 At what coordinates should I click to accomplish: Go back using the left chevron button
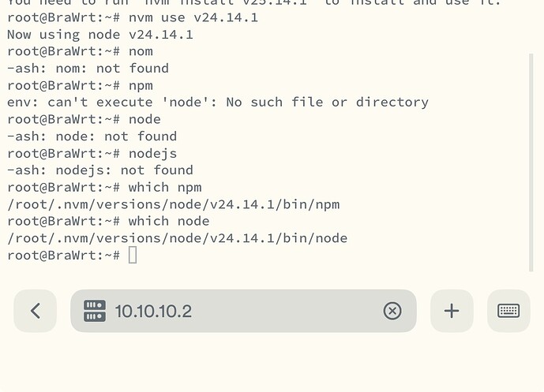[x=35, y=311]
